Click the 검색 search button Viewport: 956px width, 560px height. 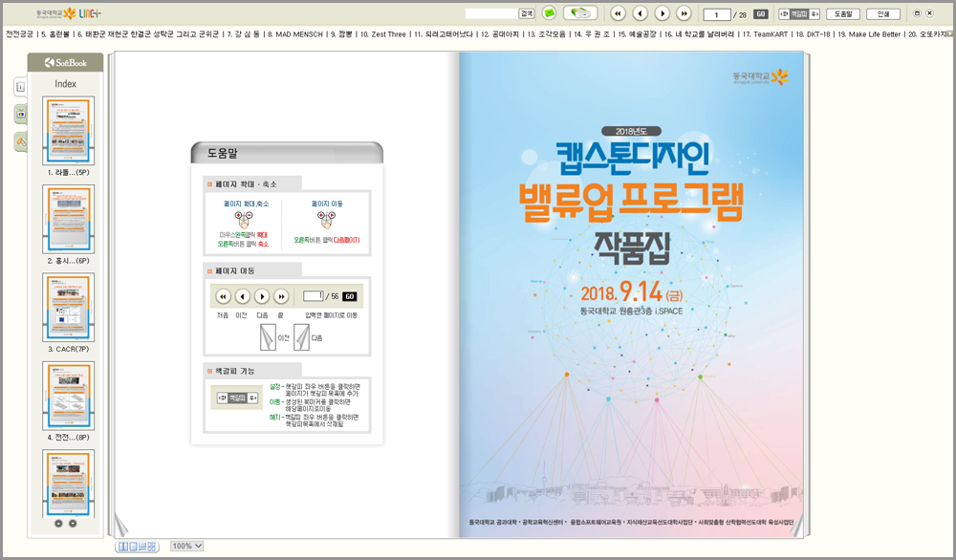pos(526,13)
